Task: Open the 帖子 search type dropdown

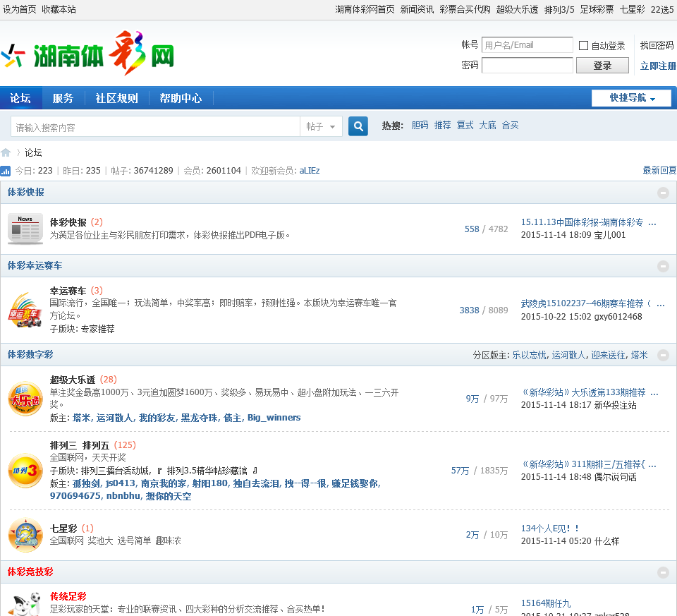Action: click(321, 126)
